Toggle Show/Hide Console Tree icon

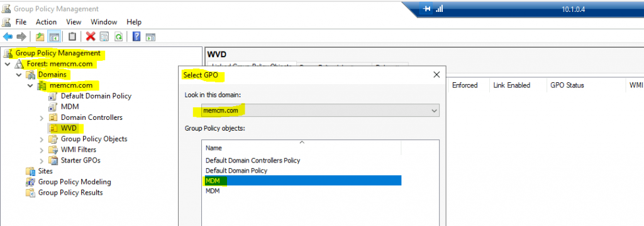54,37
